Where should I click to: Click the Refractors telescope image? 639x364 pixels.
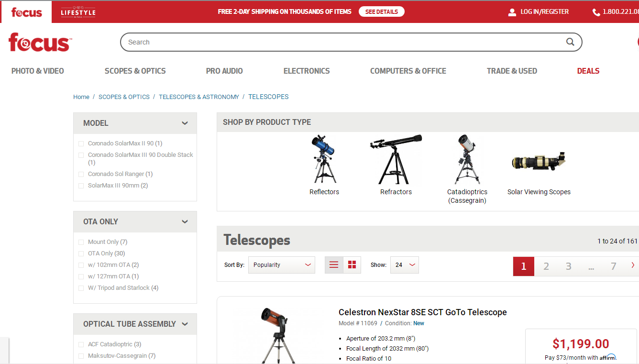click(396, 159)
